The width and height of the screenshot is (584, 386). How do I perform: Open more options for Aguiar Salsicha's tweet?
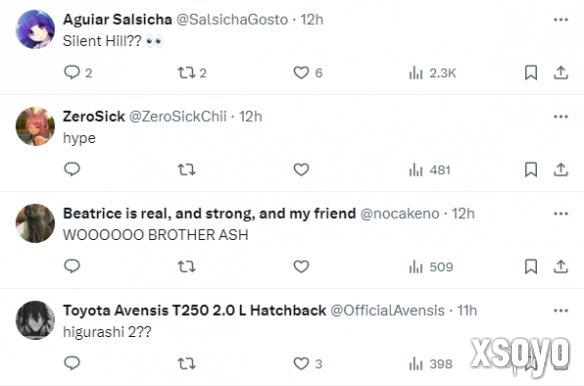point(561,20)
